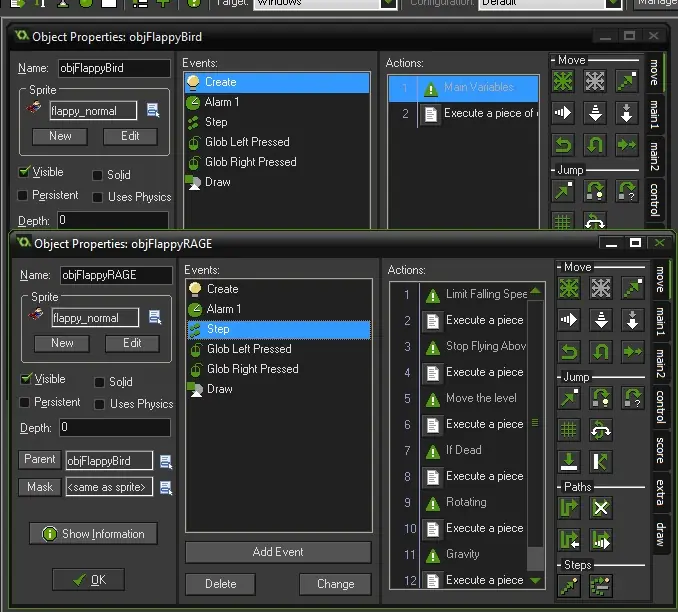Select Draw event in objFlappyRAGE events list
The height and width of the screenshot is (612, 678).
tap(278, 389)
